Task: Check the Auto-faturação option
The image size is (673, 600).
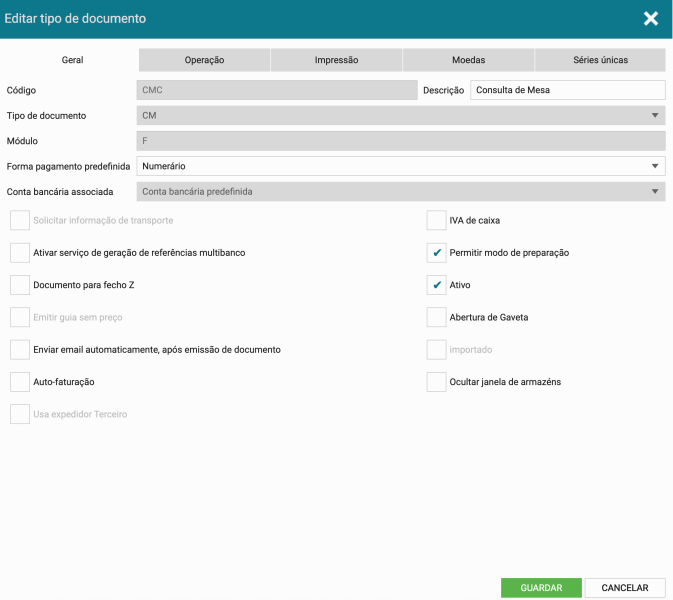Action: (x=20, y=382)
